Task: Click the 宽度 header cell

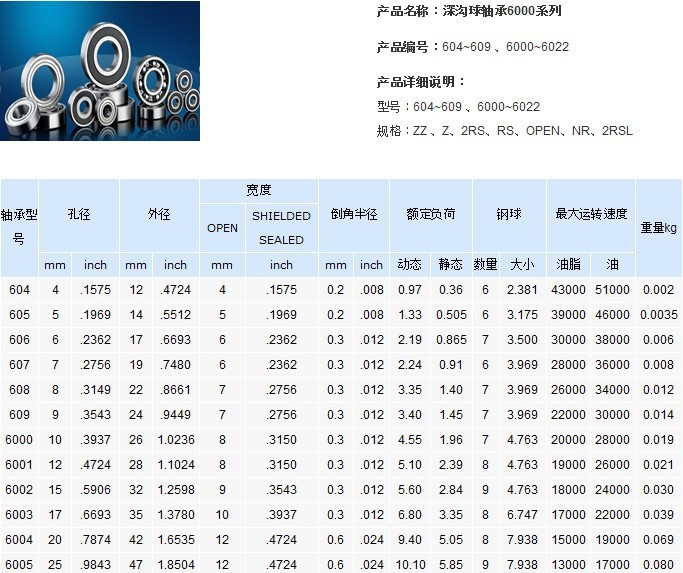Action: pyautogui.click(x=259, y=190)
